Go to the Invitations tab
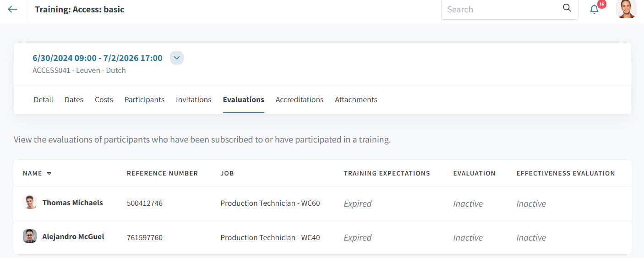Image resolution: width=644 pixels, height=258 pixels. [194, 99]
